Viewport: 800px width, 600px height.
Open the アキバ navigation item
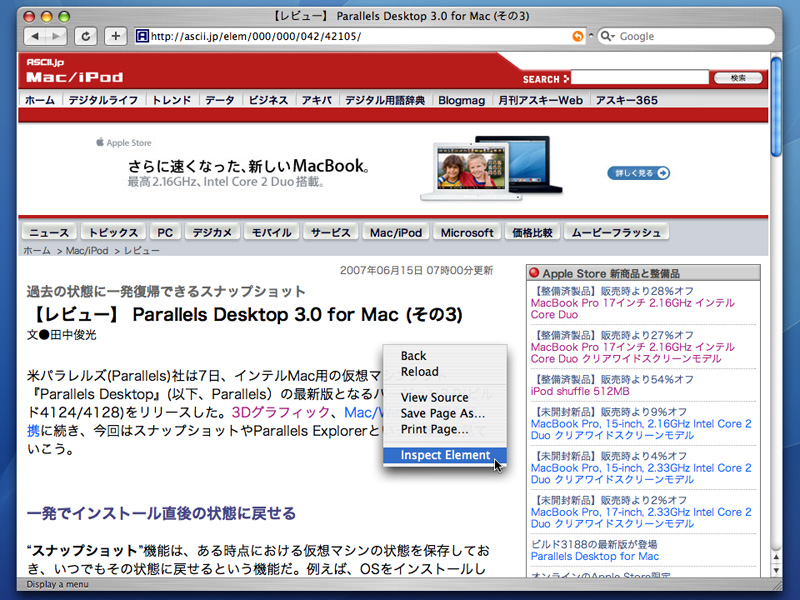(316, 100)
